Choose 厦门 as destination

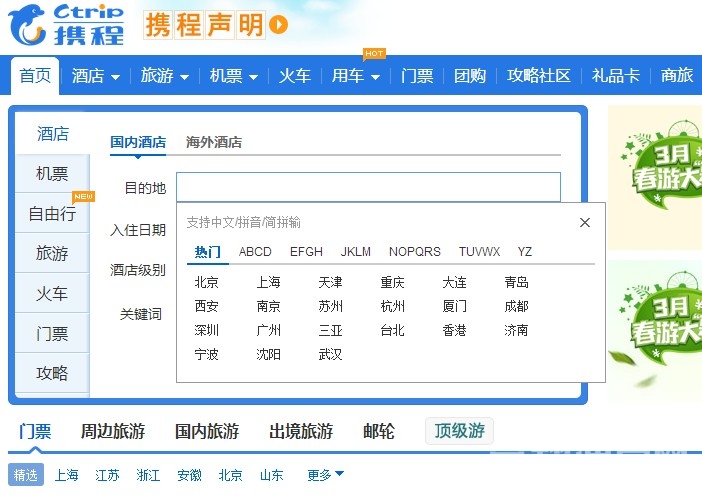(454, 306)
